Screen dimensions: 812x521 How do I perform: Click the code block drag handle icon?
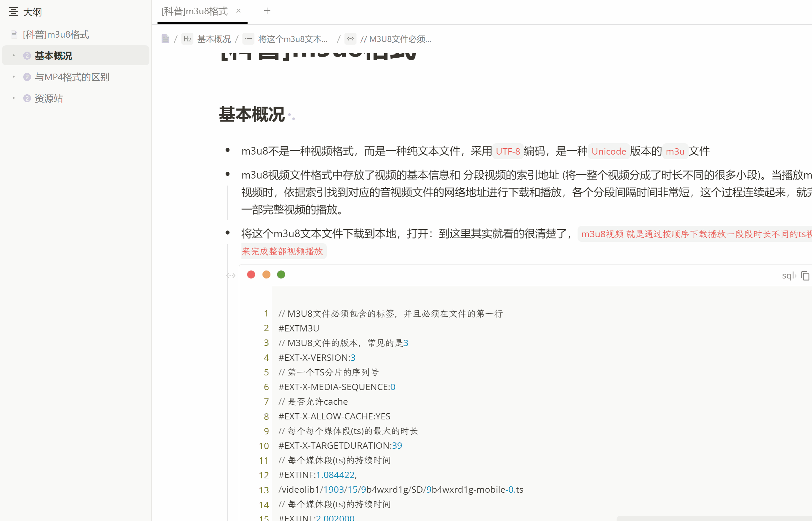pyautogui.click(x=231, y=275)
